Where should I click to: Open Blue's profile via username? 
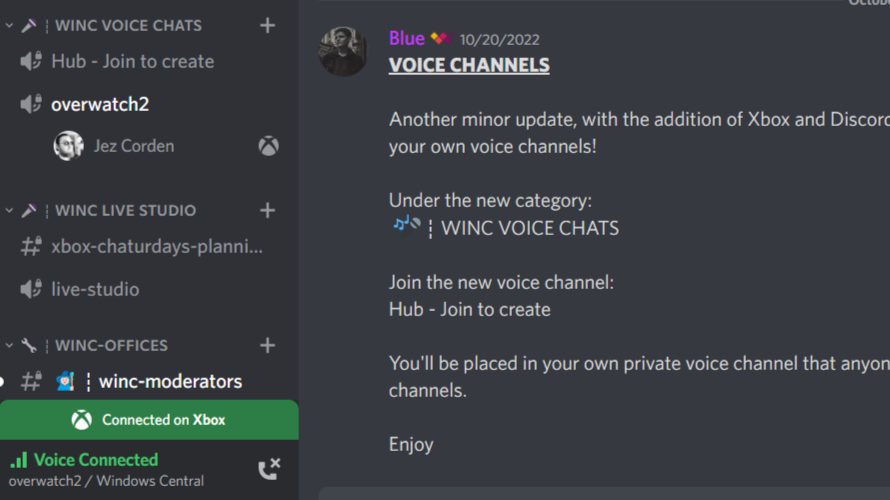point(406,39)
